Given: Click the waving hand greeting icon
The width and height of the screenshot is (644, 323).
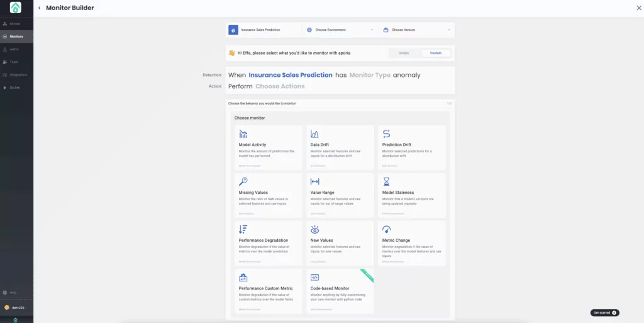Looking at the screenshot, I should (231, 53).
